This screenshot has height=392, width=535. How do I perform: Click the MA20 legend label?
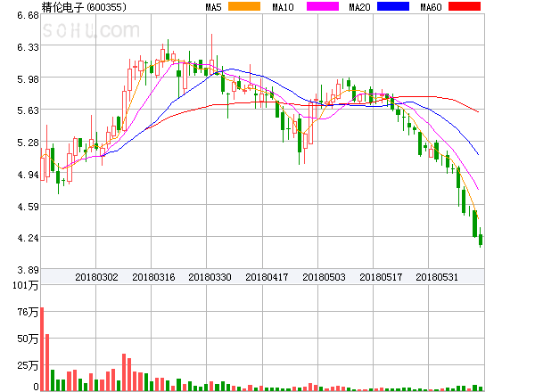[359, 7]
